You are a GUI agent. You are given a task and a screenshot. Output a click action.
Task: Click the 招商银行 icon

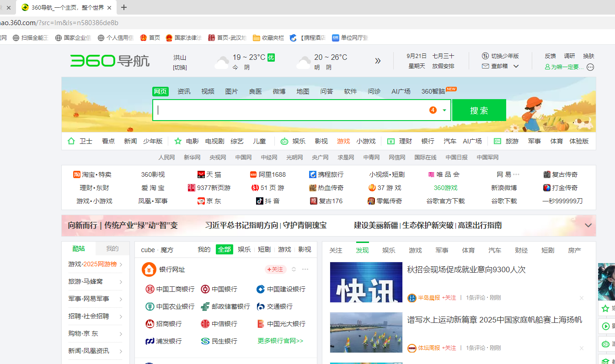[x=150, y=324]
